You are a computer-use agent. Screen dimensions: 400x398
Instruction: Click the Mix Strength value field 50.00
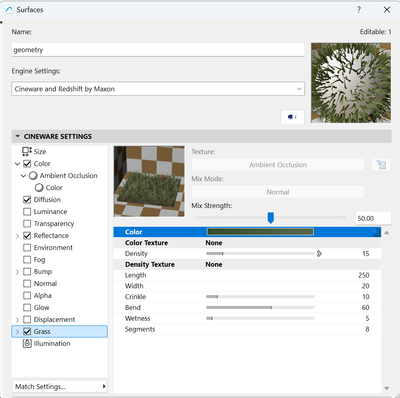[373, 219]
